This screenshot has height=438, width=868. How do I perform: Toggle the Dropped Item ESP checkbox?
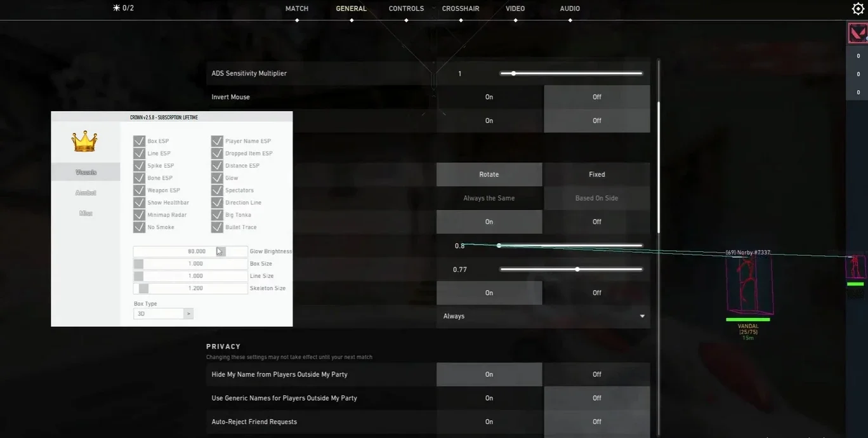click(x=217, y=153)
